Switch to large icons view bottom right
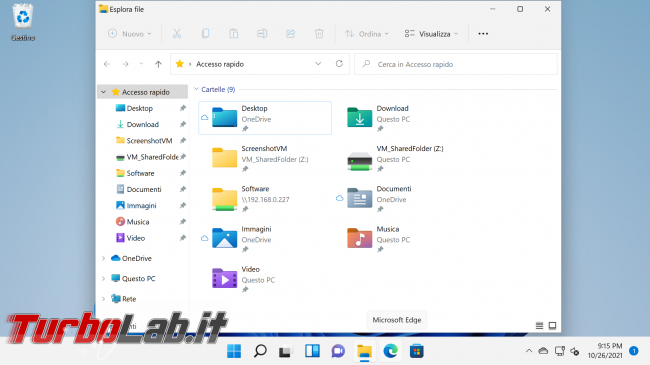 click(552, 326)
